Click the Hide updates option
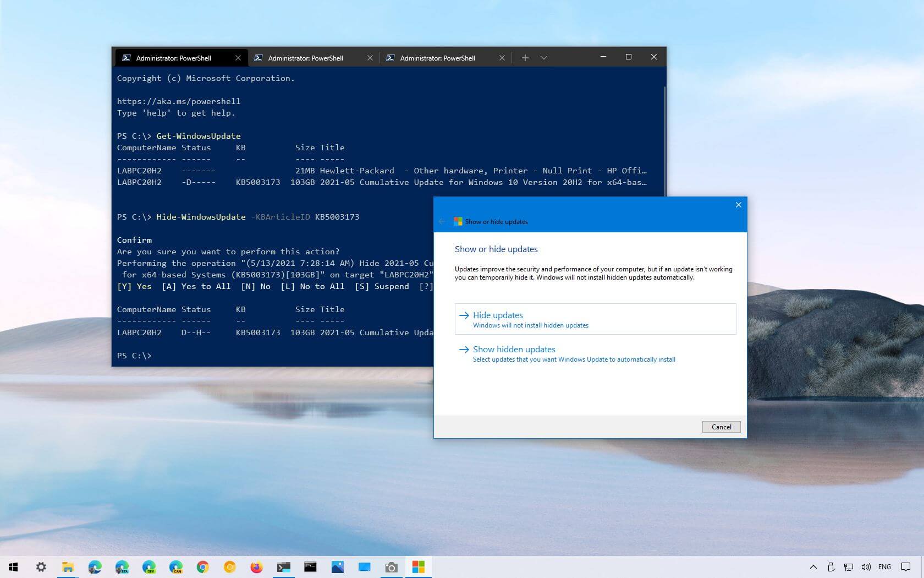Screen dimensions: 924x578 pos(595,319)
